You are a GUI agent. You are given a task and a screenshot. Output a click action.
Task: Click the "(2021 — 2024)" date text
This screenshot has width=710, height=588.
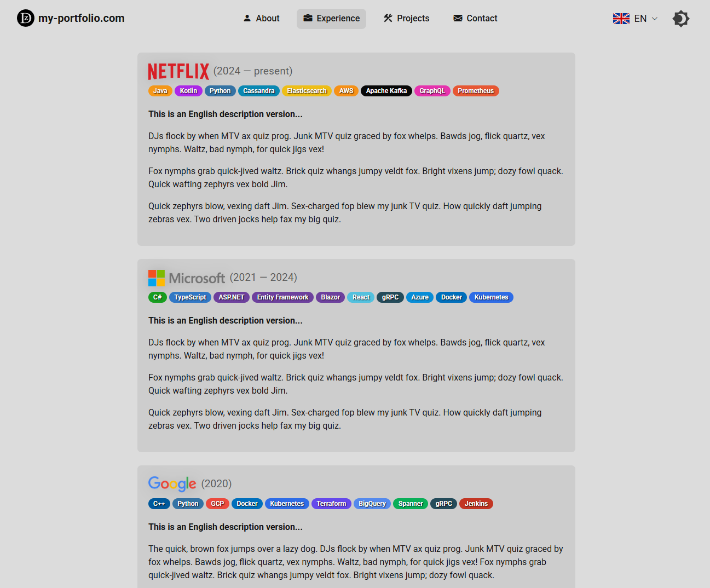tap(263, 278)
